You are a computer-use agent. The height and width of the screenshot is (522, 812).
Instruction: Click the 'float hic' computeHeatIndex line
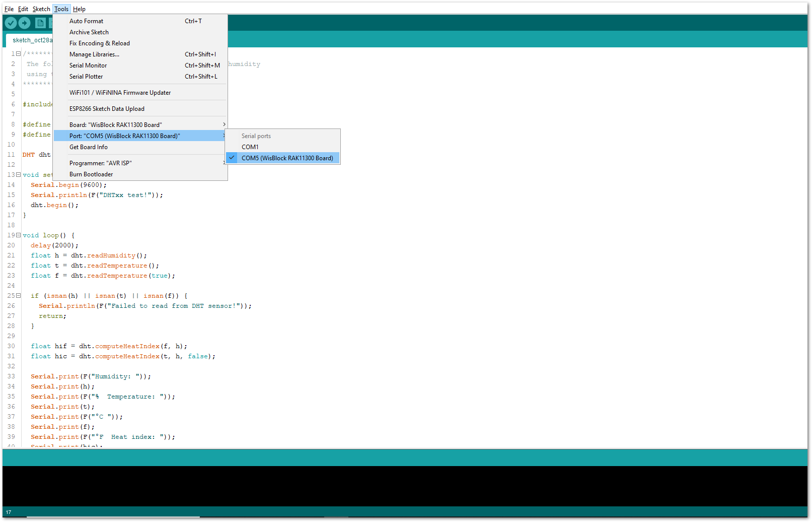[123, 356]
